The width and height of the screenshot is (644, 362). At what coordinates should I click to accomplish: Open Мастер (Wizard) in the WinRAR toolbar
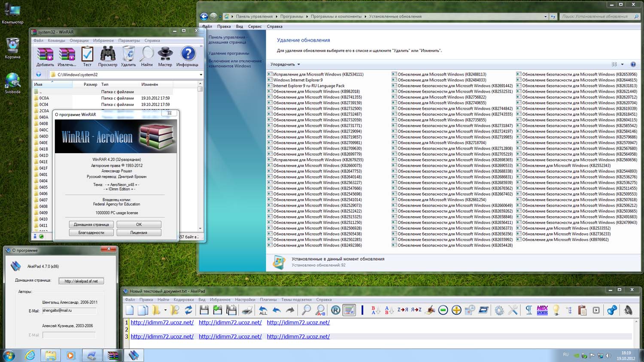[165, 56]
